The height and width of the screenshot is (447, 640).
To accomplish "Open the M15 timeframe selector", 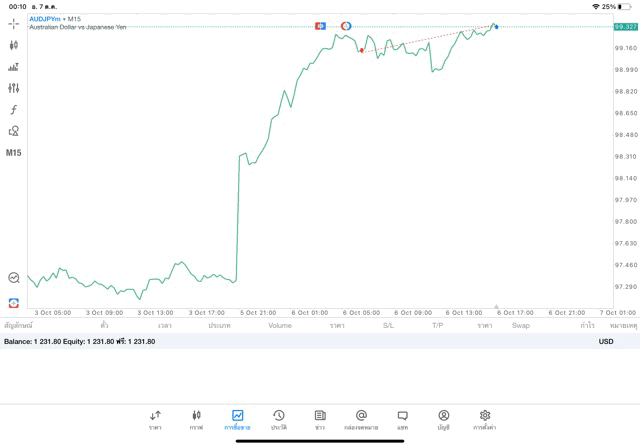I will coord(14,153).
